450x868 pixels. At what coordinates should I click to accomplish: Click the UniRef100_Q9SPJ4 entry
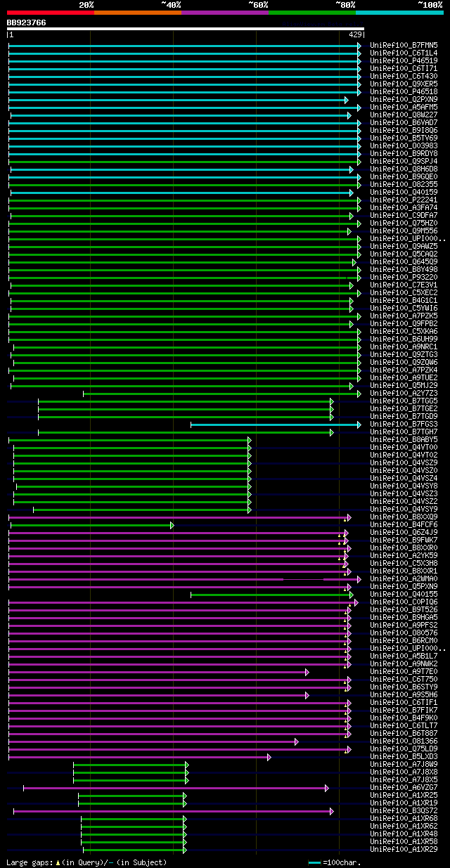tap(404, 161)
